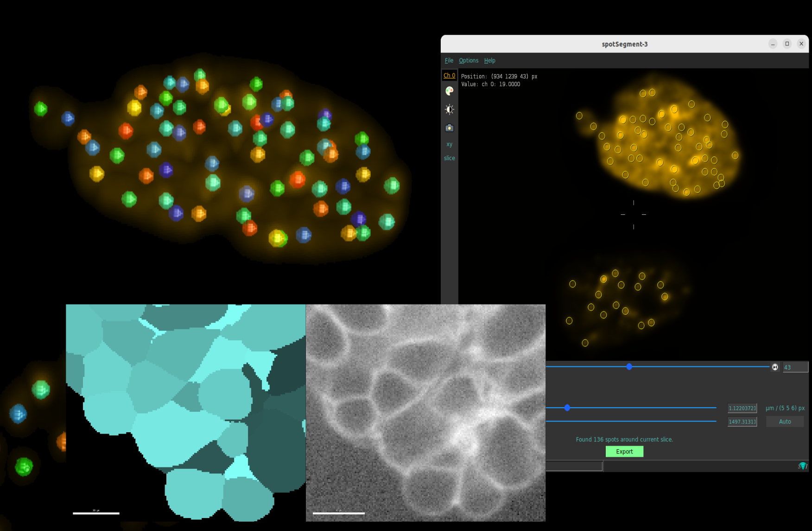Open the color palette icon in spotSegment sidebar
The height and width of the screenshot is (531, 812).
tap(449, 91)
